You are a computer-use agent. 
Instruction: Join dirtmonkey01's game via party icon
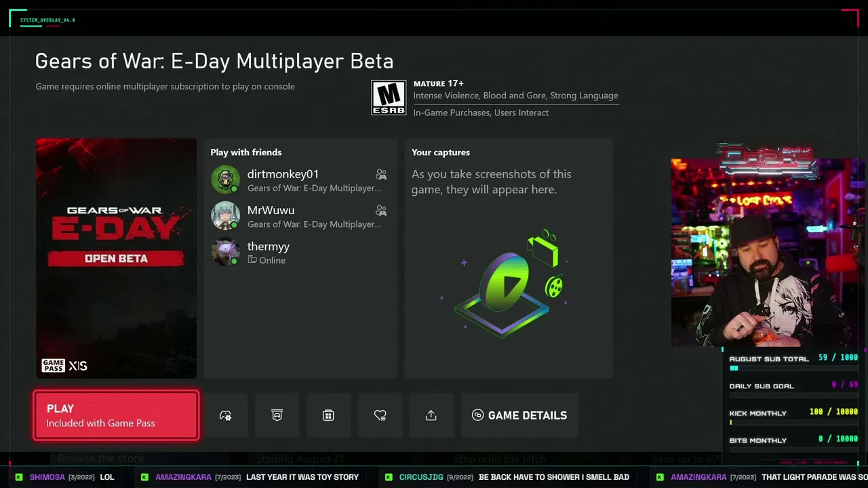pyautogui.click(x=381, y=175)
